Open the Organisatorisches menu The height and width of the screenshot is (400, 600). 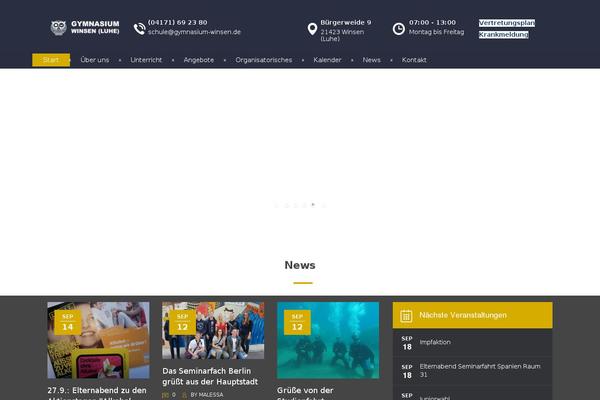(264, 60)
